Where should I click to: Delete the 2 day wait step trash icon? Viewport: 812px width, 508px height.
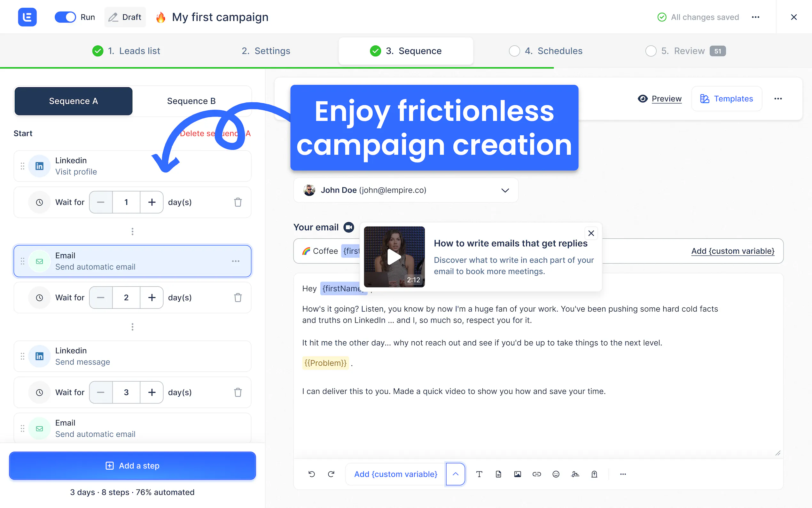[x=238, y=297]
